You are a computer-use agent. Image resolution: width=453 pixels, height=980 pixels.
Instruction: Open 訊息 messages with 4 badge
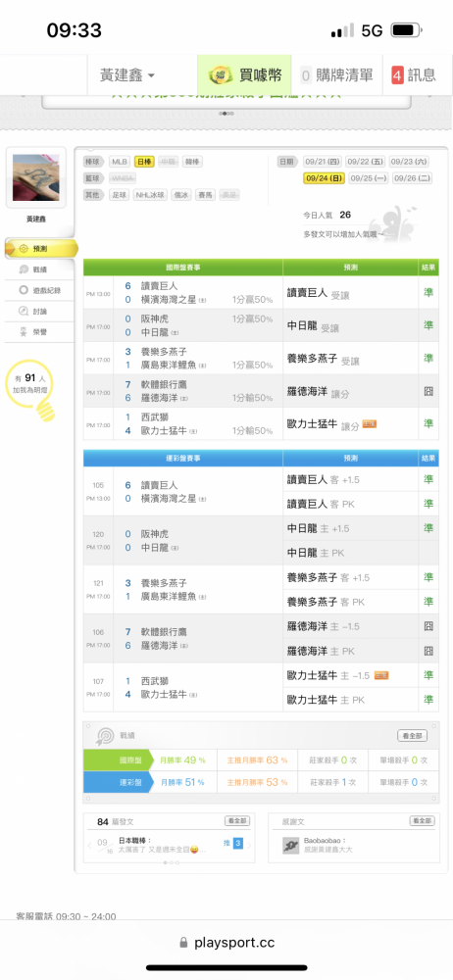click(x=413, y=75)
